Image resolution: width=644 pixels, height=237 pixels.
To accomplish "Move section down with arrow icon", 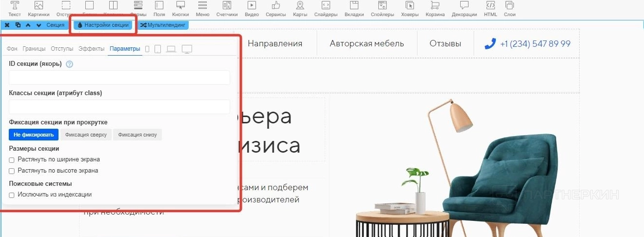I will (x=39, y=25).
